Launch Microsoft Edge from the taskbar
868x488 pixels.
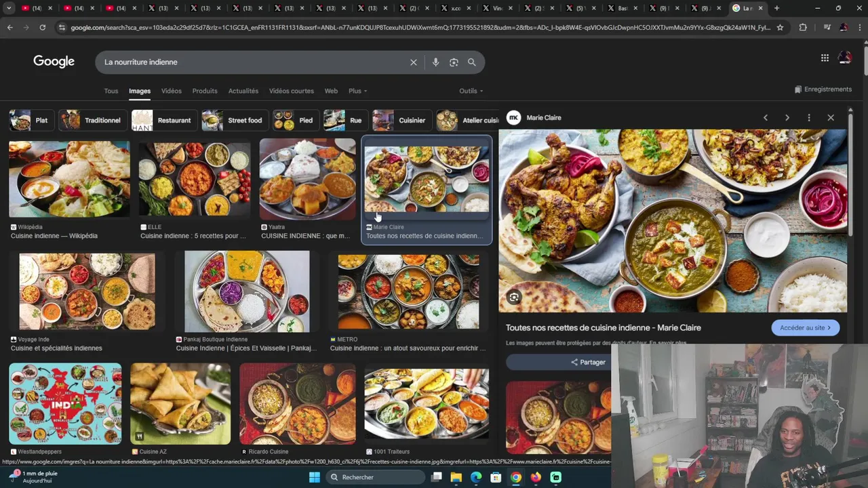(476, 477)
